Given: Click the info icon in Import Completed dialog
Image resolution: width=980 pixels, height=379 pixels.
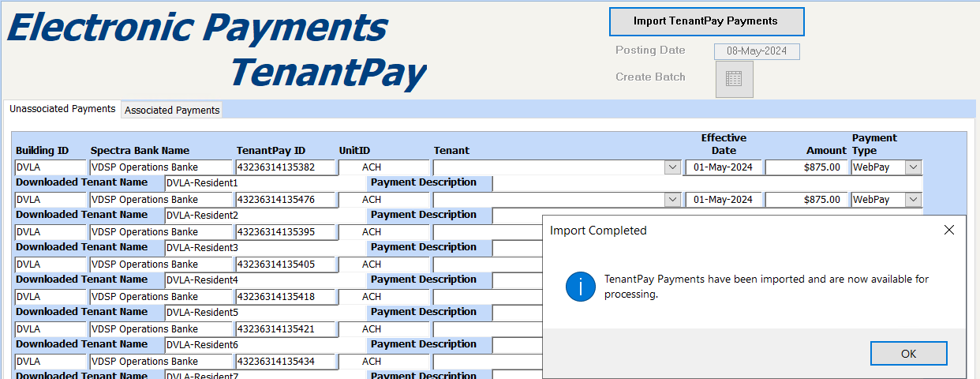Looking at the screenshot, I should point(581,287).
